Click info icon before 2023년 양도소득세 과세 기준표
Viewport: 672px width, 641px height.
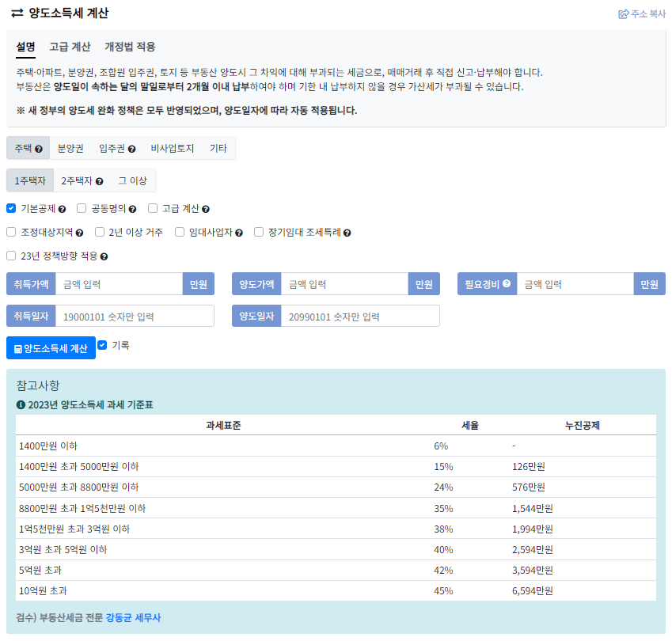coord(21,405)
